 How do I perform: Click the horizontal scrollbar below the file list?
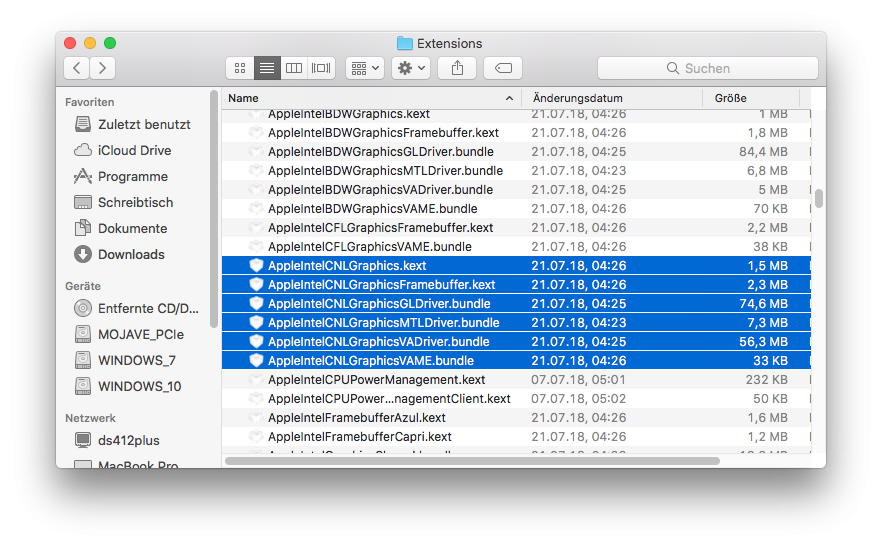[x=472, y=461]
